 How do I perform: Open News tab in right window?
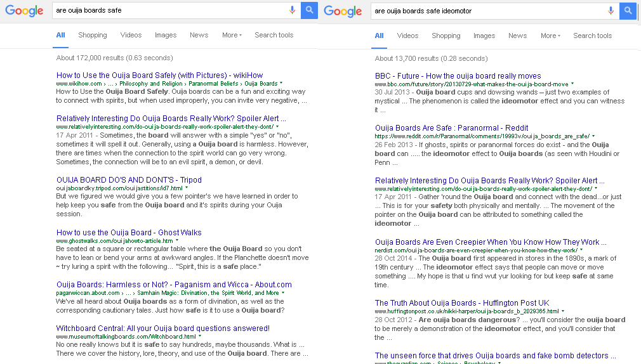(517, 36)
